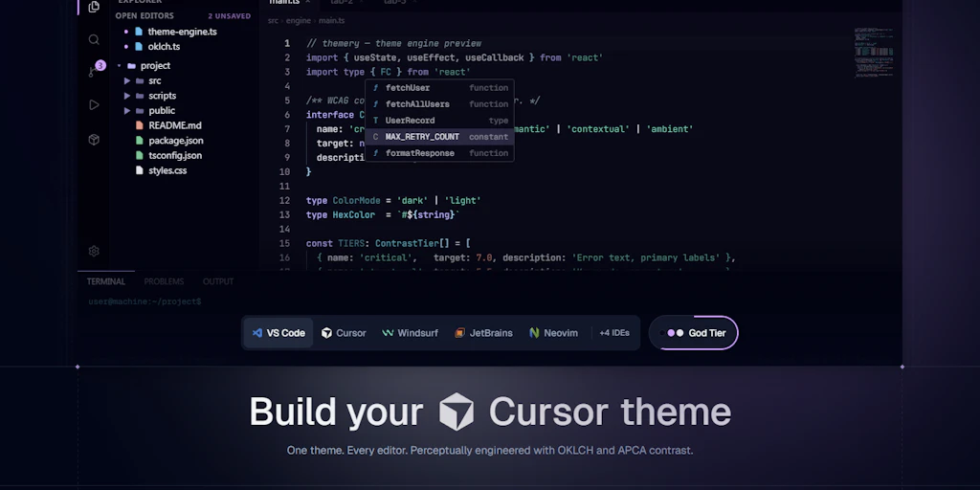Expand the scripts folder
Image resolution: width=980 pixels, height=490 pixels.
(x=127, y=96)
